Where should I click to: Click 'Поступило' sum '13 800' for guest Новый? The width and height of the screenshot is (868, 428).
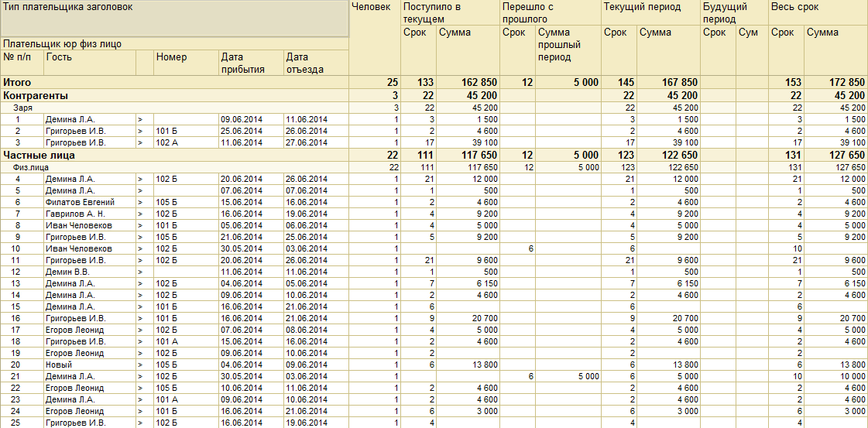coord(468,365)
